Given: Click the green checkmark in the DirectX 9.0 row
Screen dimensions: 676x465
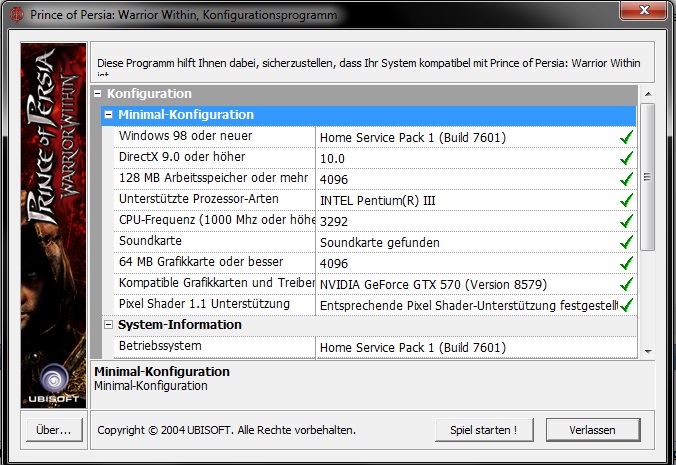Looking at the screenshot, I should click(626, 158).
